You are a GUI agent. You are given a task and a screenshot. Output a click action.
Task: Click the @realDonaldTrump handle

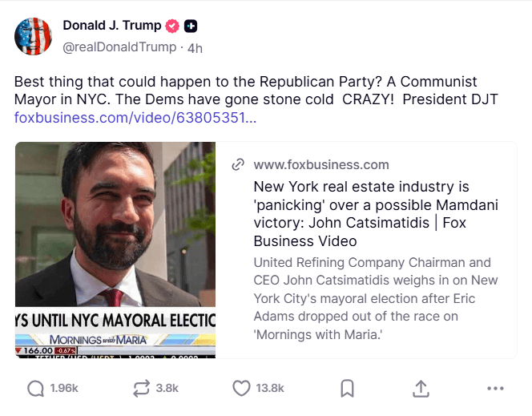click(x=119, y=47)
